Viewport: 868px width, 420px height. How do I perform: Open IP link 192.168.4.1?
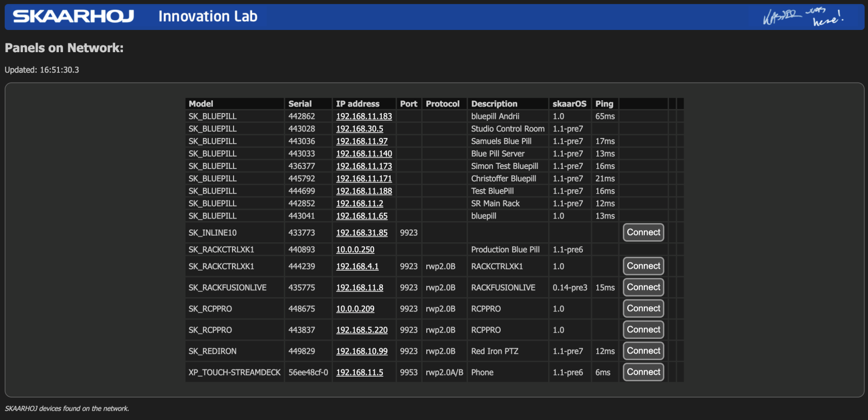[x=357, y=266]
